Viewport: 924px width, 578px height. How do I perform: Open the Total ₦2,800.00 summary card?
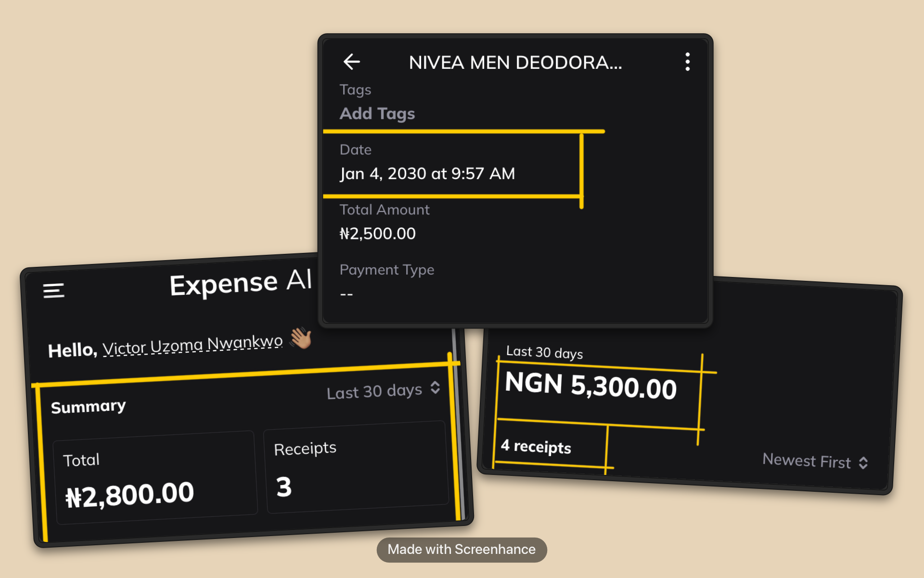click(x=155, y=478)
